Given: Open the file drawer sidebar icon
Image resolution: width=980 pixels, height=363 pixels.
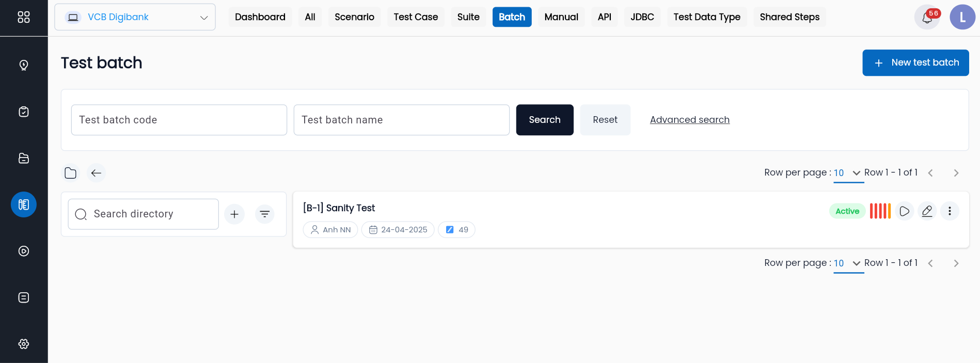Looking at the screenshot, I should 24,158.
